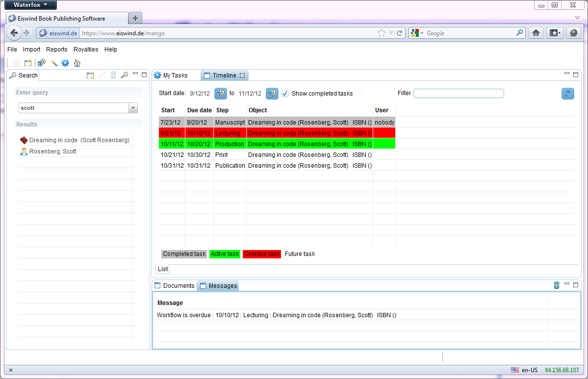588x379 pixels.
Task: Close the add-on bar with the x at the bottom left
Action: pos(11,370)
